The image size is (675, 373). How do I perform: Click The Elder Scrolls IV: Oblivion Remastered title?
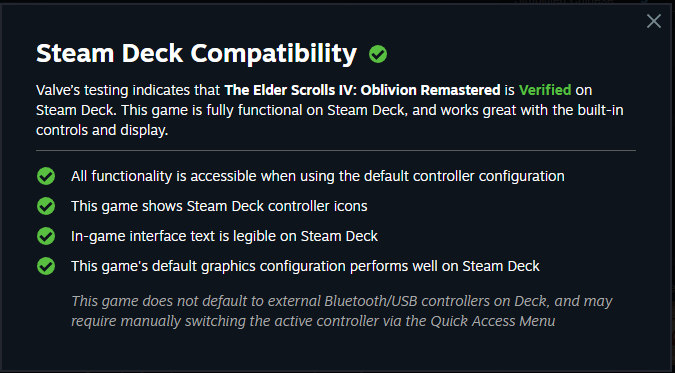pyautogui.click(x=362, y=90)
